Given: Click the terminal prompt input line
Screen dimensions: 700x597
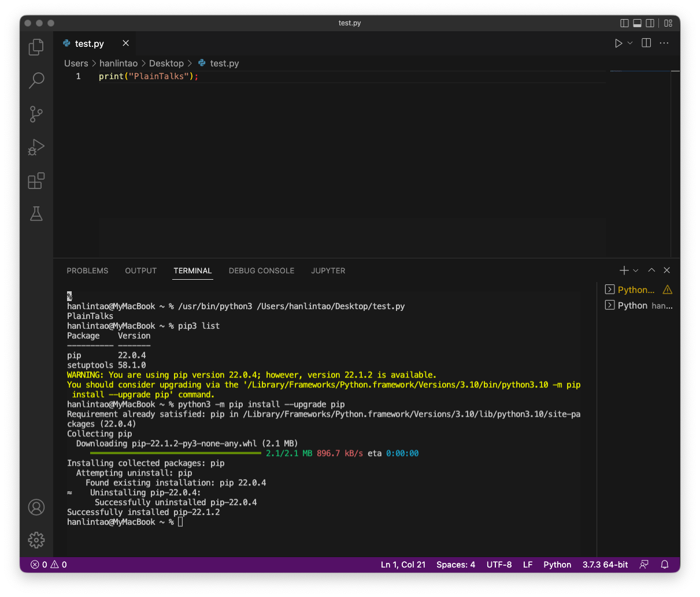Looking at the screenshot, I should (x=125, y=522).
